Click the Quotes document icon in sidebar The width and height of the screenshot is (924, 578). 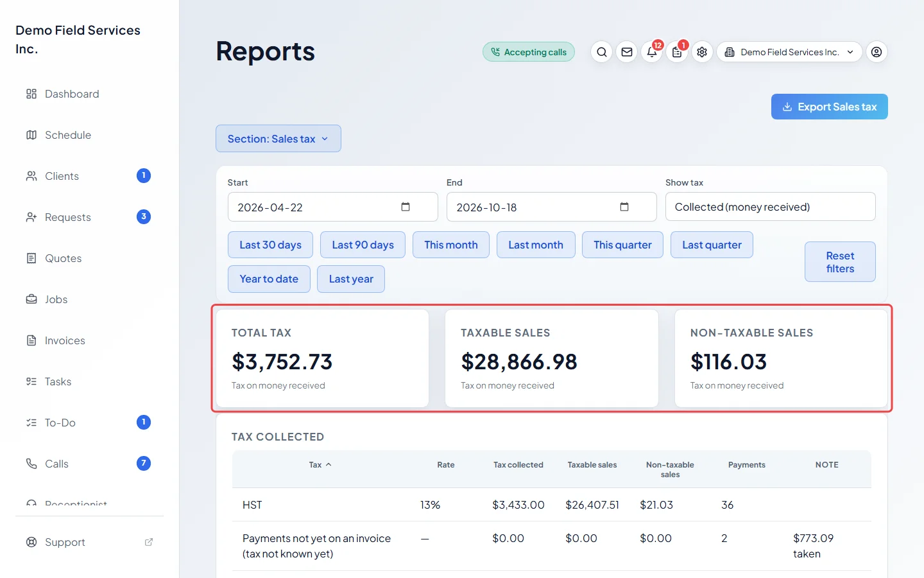31,258
